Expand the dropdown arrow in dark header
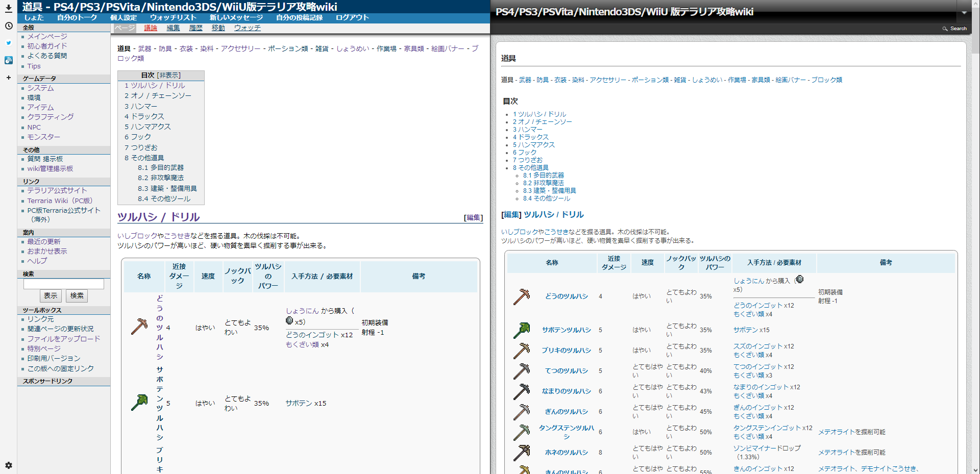The image size is (980, 474). pos(964,12)
